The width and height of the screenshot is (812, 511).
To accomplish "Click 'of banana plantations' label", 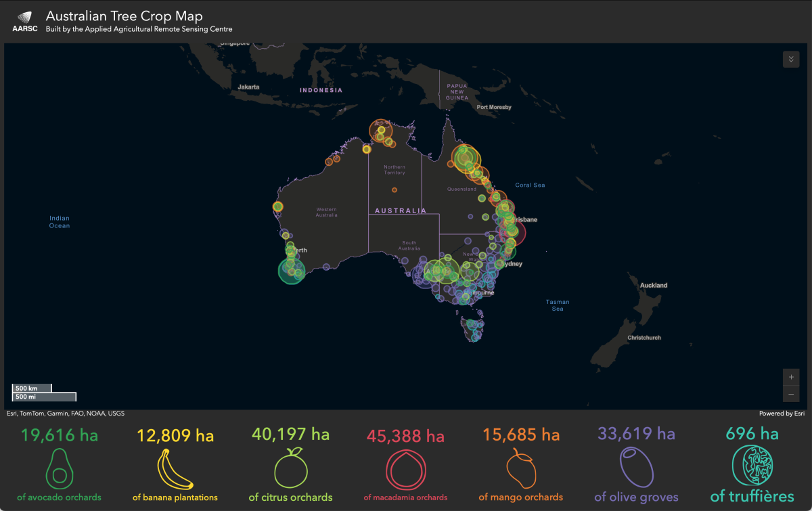I will 175,497.
